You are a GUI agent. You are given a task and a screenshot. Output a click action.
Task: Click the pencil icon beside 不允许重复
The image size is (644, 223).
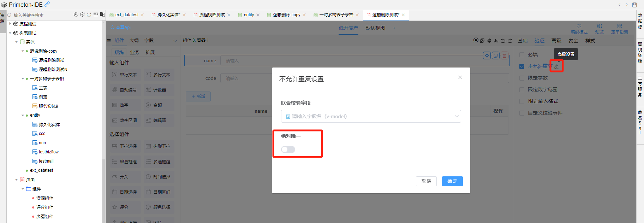pyautogui.click(x=556, y=66)
